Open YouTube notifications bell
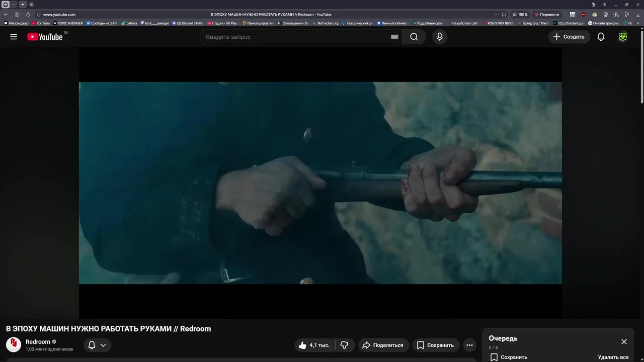 [x=601, y=37]
